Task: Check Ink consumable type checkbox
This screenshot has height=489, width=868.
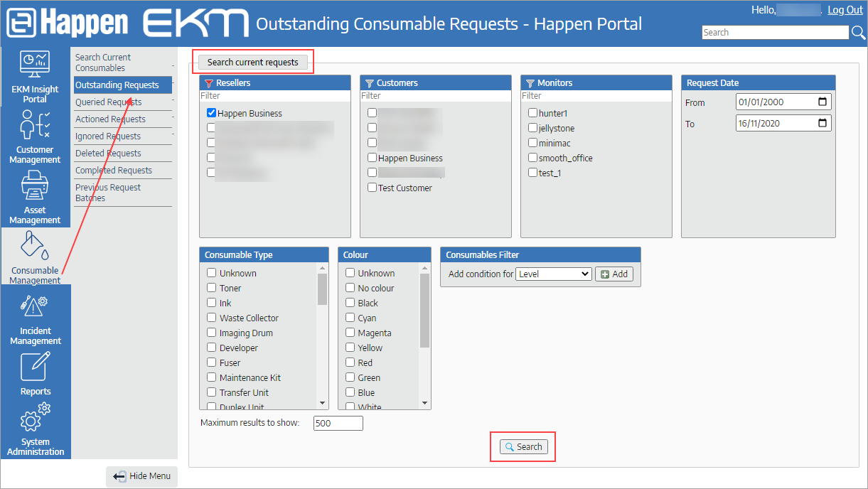Action: 212,303
